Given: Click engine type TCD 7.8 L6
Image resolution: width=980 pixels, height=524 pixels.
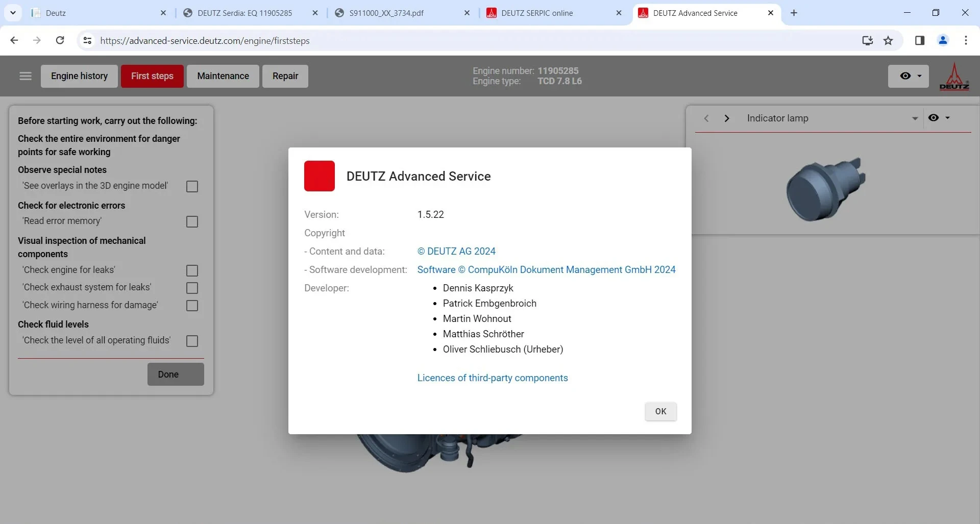Looking at the screenshot, I should pyautogui.click(x=559, y=81).
